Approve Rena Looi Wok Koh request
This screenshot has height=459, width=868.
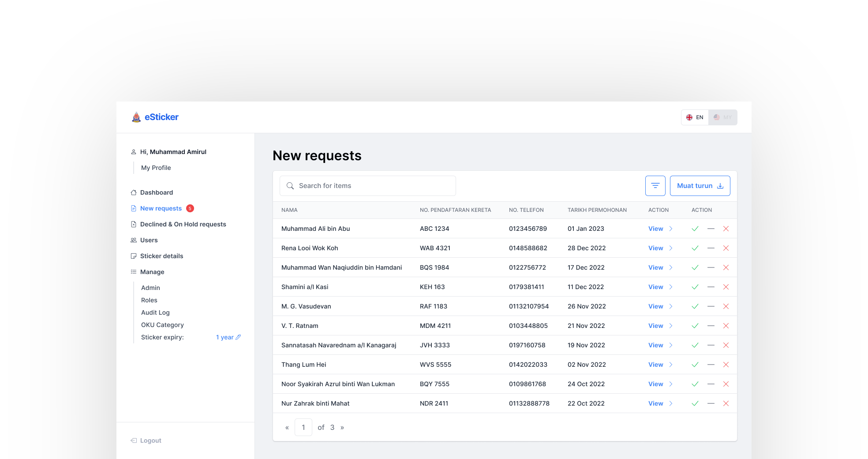695,248
